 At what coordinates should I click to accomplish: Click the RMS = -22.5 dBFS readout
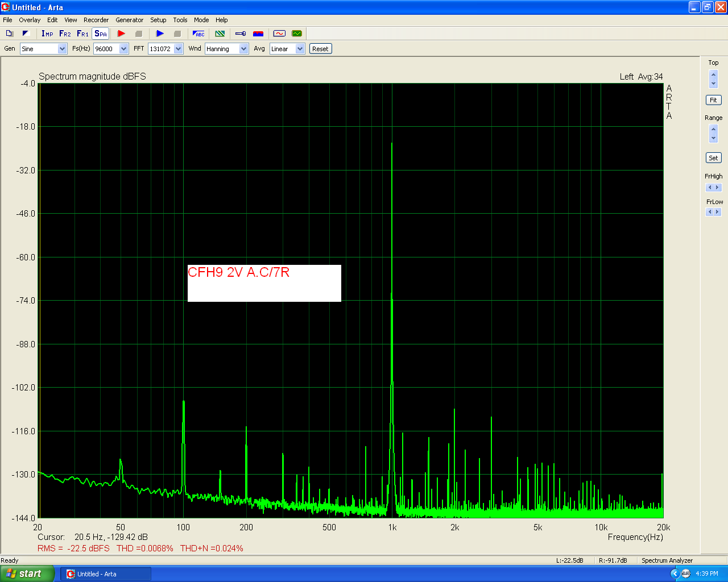[x=73, y=548]
